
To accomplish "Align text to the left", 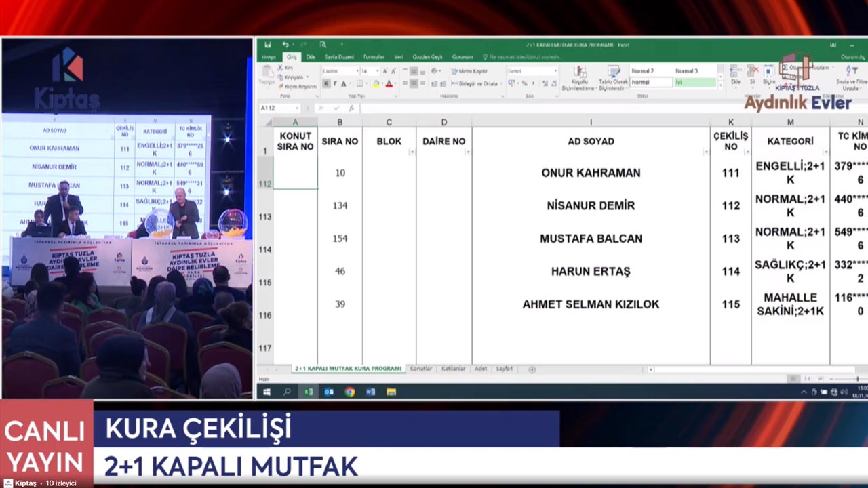I will [405, 83].
